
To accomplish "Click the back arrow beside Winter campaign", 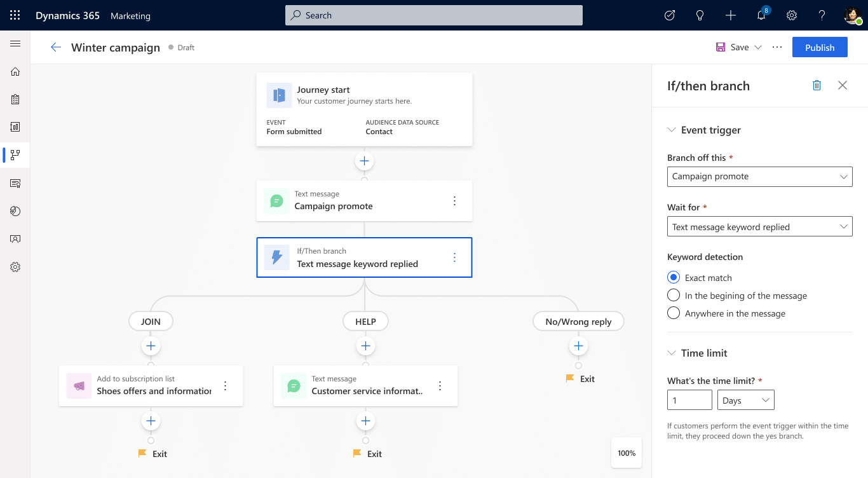I will (56, 47).
